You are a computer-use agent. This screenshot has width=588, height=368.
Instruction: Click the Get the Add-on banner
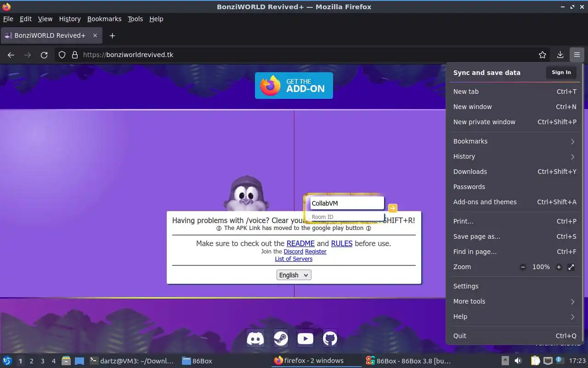(x=294, y=86)
